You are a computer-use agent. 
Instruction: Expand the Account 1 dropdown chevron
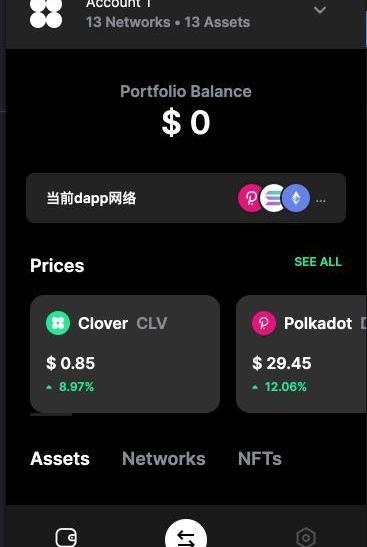(320, 10)
